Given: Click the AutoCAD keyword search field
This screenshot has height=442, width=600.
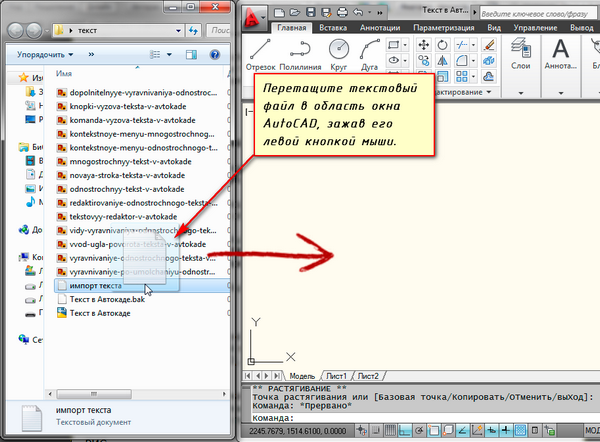Looking at the screenshot, I should pyautogui.click(x=539, y=14).
